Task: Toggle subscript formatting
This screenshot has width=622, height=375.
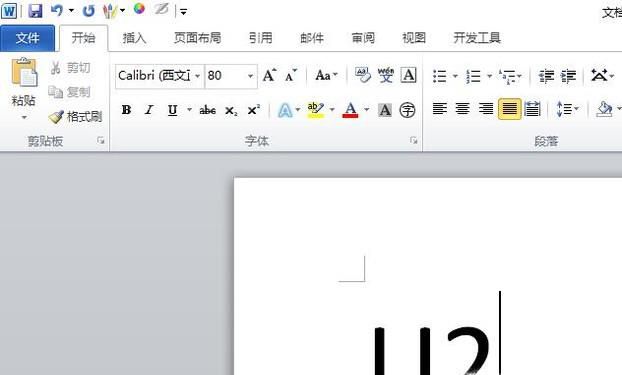Action: pos(231,110)
